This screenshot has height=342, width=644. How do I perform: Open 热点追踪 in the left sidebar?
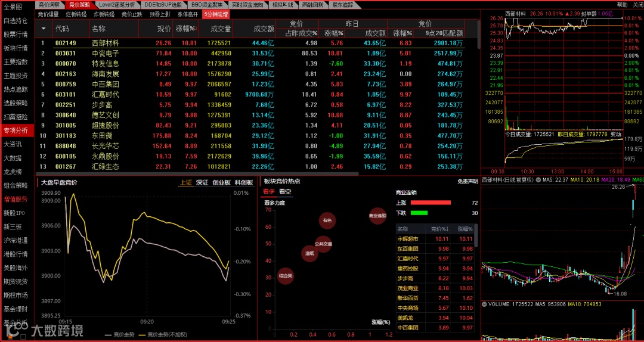[17, 89]
